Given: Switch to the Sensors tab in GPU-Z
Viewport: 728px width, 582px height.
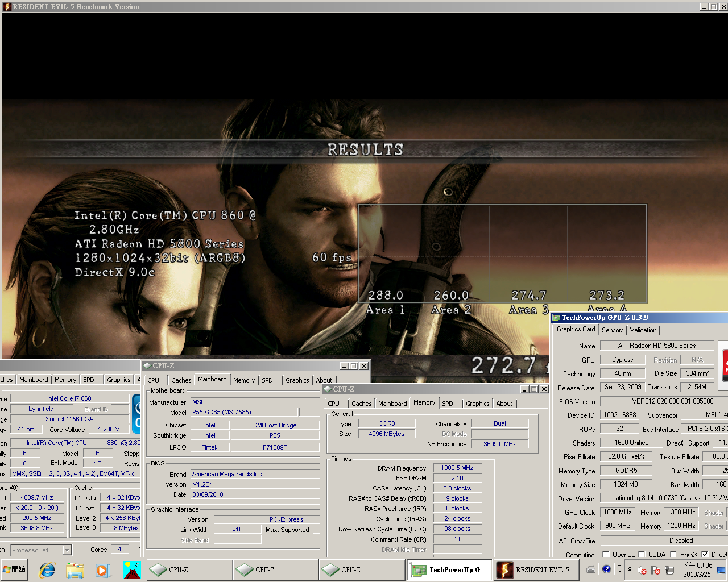Looking at the screenshot, I should [613, 330].
